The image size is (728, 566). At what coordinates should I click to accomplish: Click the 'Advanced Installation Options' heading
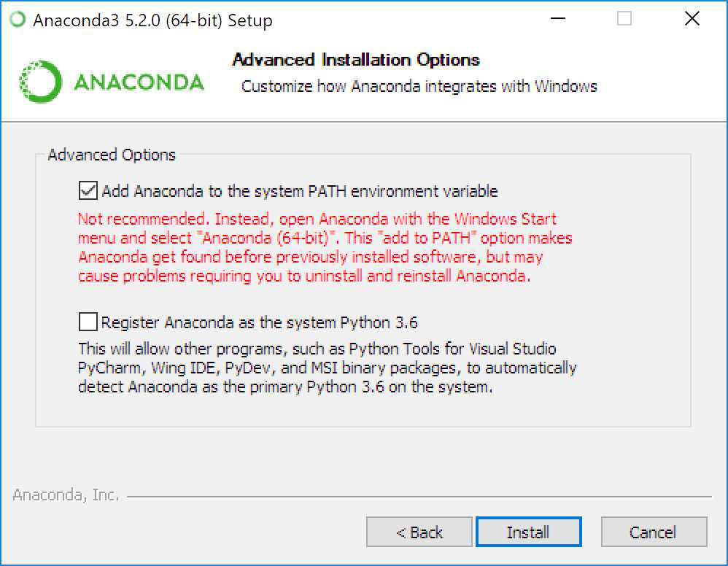coord(356,59)
